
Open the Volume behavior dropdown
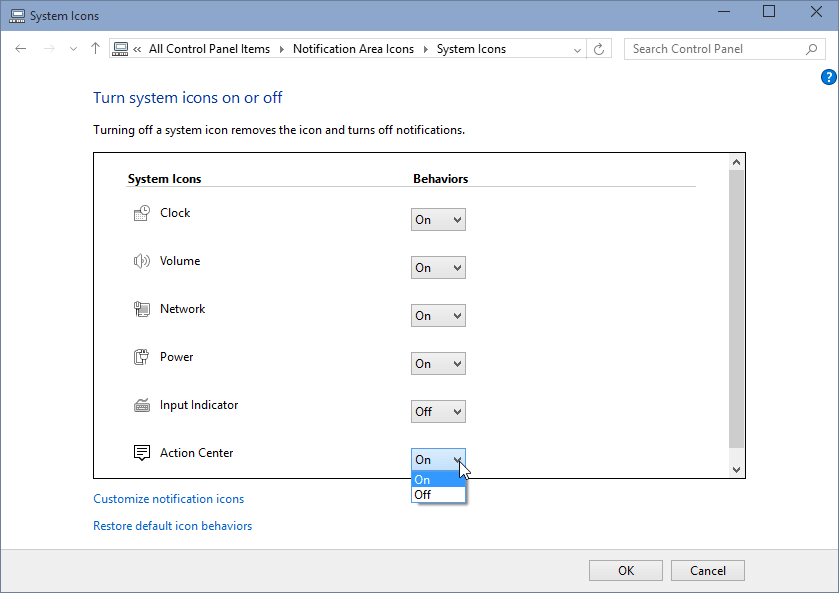click(438, 268)
